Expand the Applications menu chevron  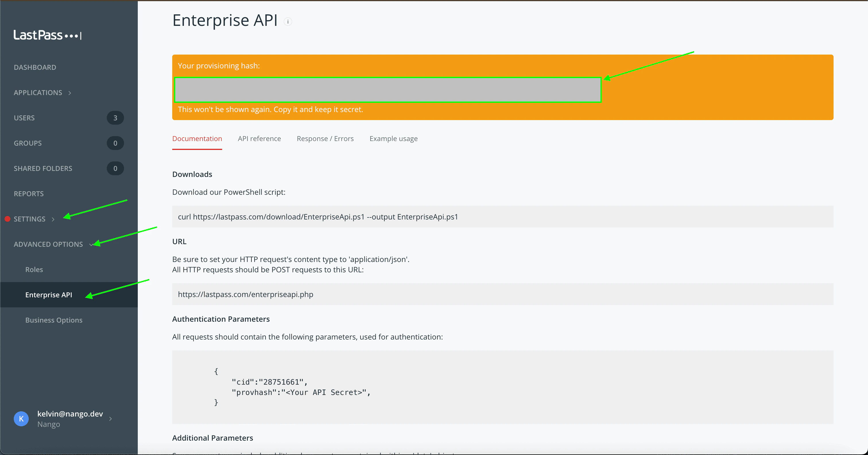coord(70,93)
